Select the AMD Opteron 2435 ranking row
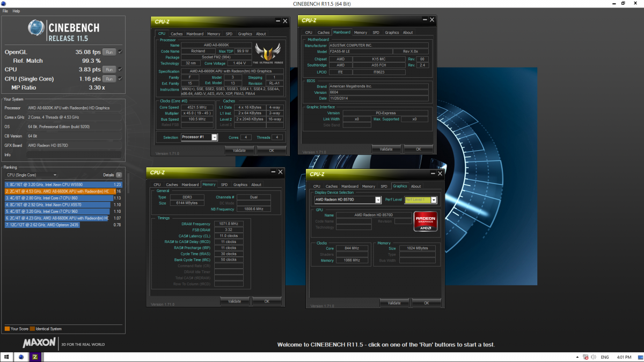644x362 pixels. (x=63, y=225)
